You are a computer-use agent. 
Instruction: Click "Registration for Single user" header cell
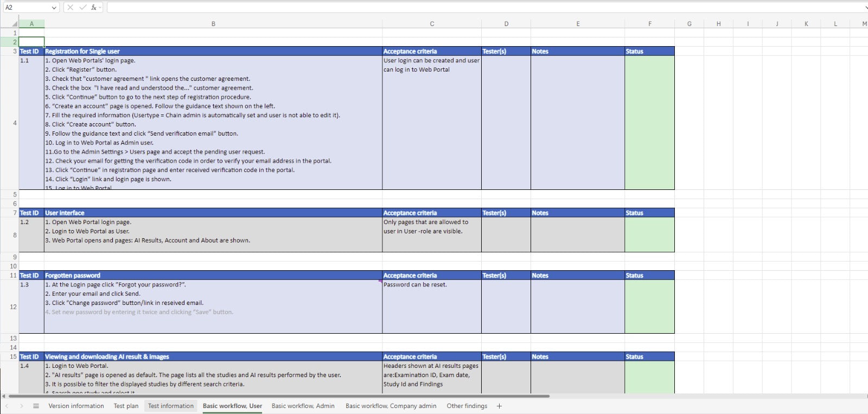pyautogui.click(x=213, y=52)
